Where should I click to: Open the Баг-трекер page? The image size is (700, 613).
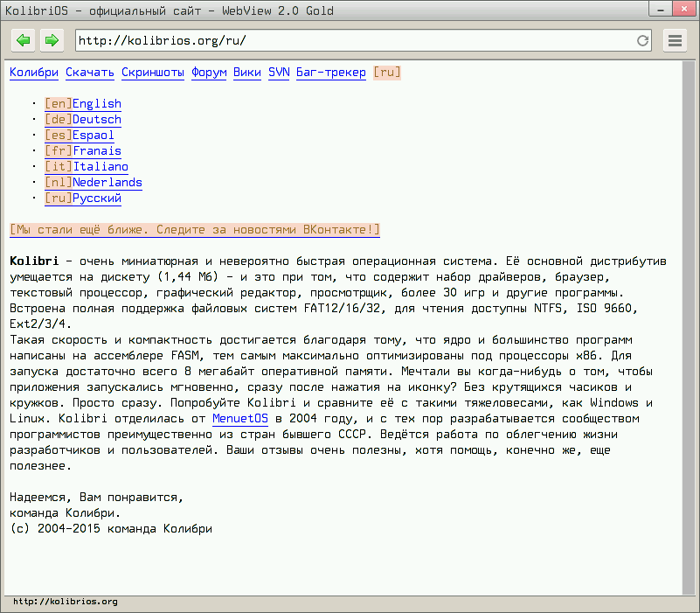pyautogui.click(x=330, y=73)
